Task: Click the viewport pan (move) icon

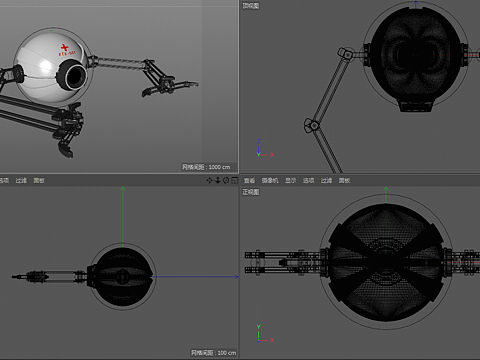Action: pos(209,180)
